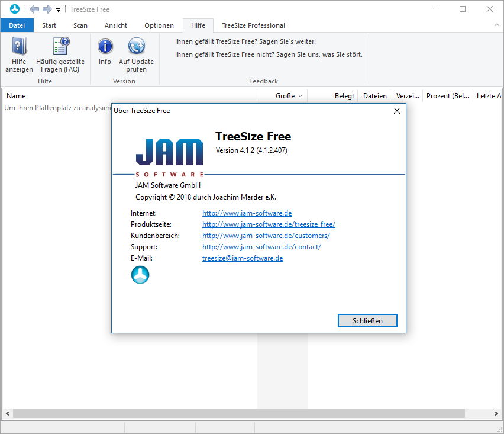This screenshot has width=504, height=434.
Task: Click the Copyright 2018 Joachim Marder text
Action: pos(206,197)
